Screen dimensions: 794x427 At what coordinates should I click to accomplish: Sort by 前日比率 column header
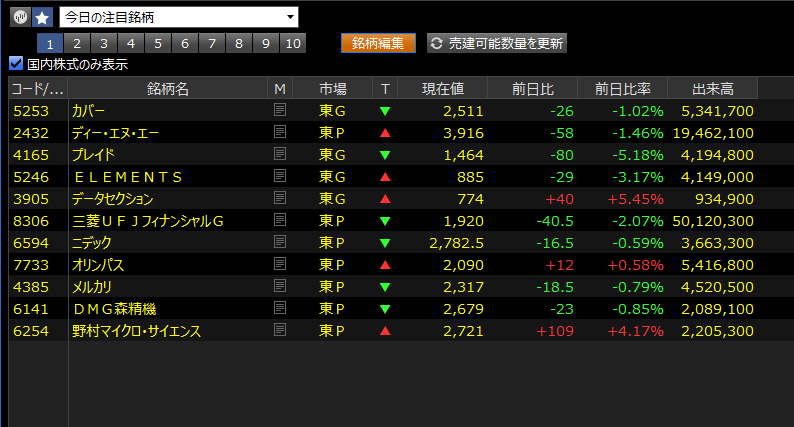coord(622,89)
